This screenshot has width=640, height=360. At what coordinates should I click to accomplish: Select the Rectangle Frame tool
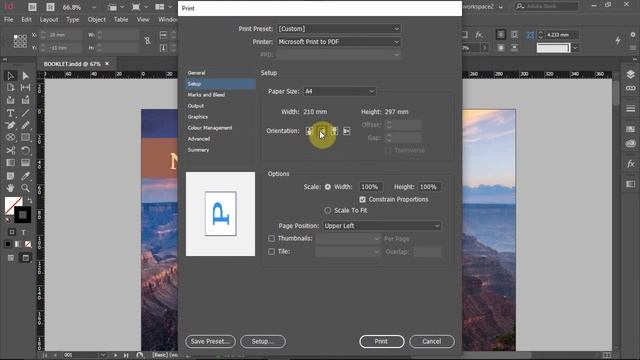(x=11, y=138)
